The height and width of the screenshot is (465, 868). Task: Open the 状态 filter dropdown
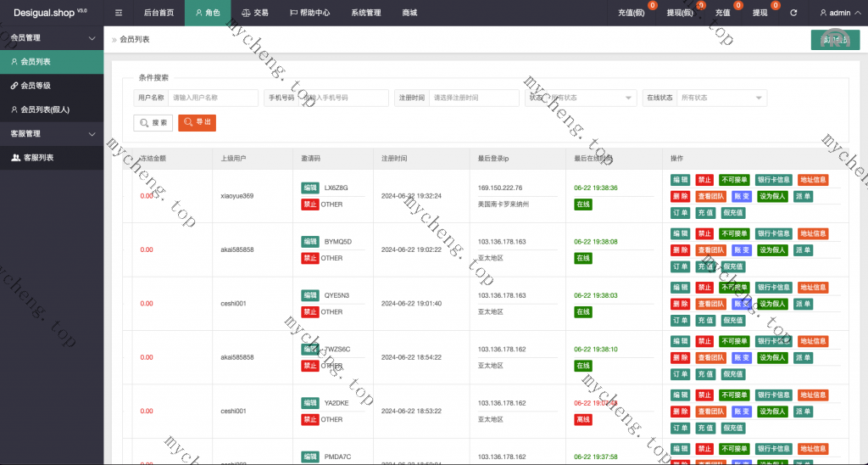(x=591, y=98)
